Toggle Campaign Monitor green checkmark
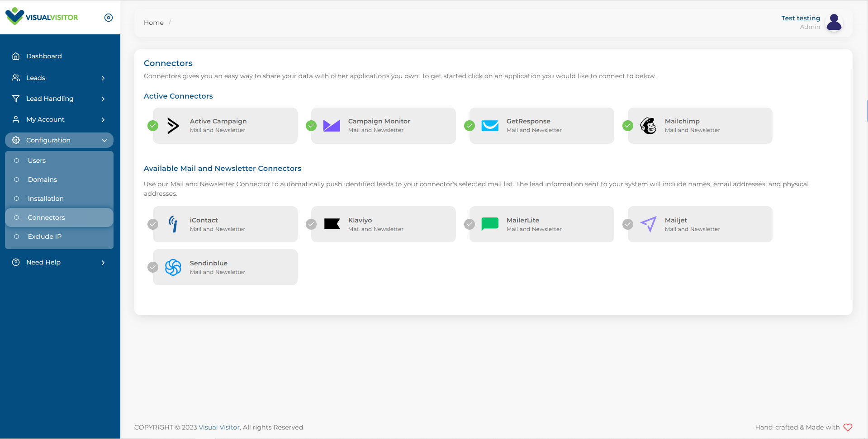 [311, 126]
